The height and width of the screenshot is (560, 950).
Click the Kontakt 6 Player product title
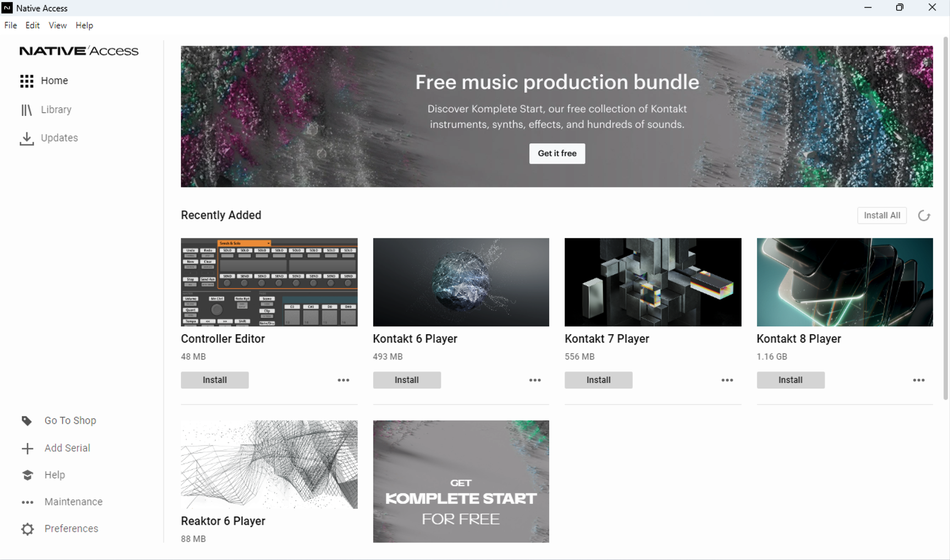[x=415, y=339]
